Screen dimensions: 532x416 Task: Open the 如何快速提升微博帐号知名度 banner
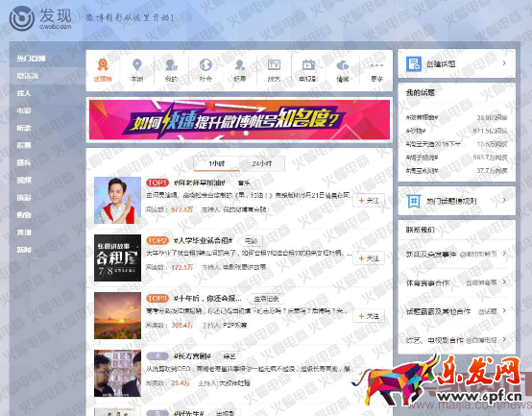point(239,119)
